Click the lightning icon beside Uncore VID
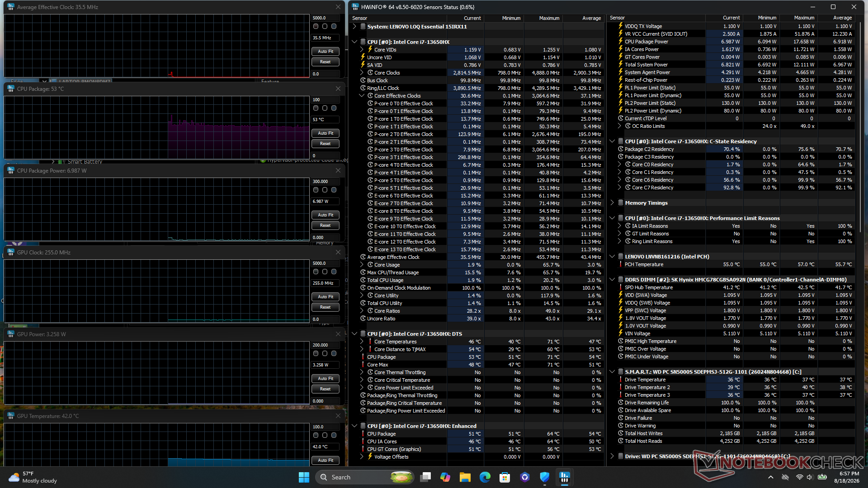Viewport: 868px width, 488px height. coord(363,57)
